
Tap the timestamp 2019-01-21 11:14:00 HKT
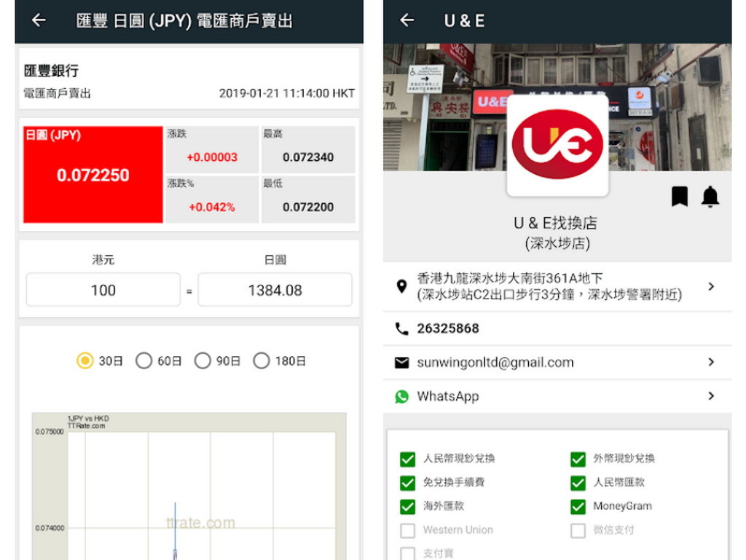(286, 93)
